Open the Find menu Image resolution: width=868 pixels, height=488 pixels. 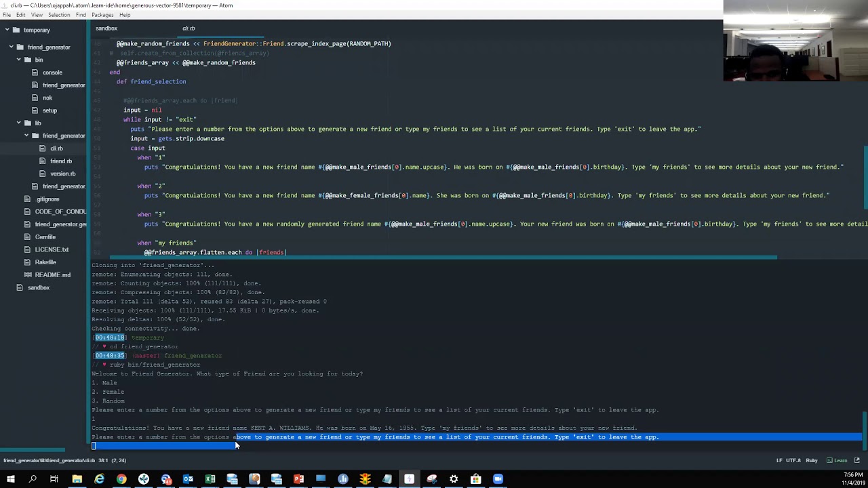coord(81,15)
